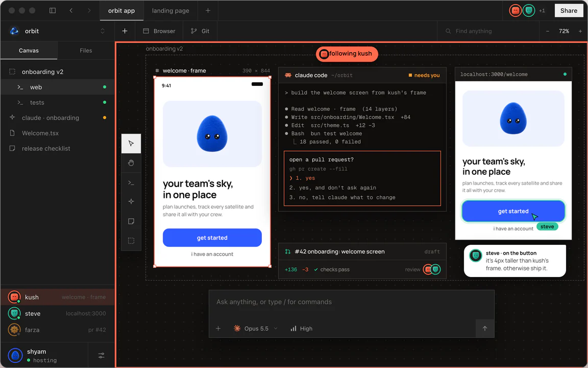Toggle the sidebar panel icon
The image size is (588, 368).
point(53,11)
